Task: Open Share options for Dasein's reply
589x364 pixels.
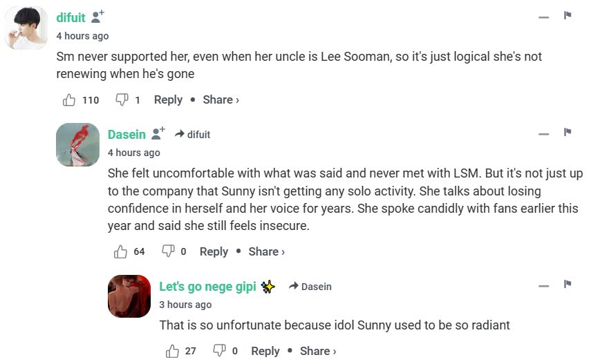Action: pos(266,251)
